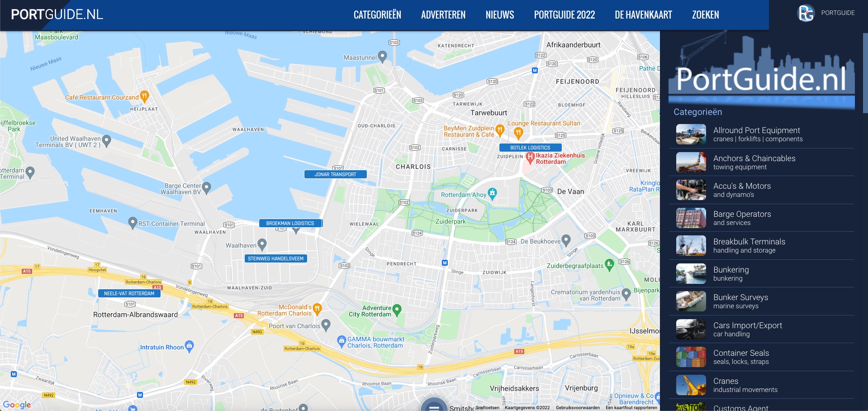This screenshot has width=868, height=411.
Task: Click the PORTGUIDE.NL site logo
Action: coord(57,14)
